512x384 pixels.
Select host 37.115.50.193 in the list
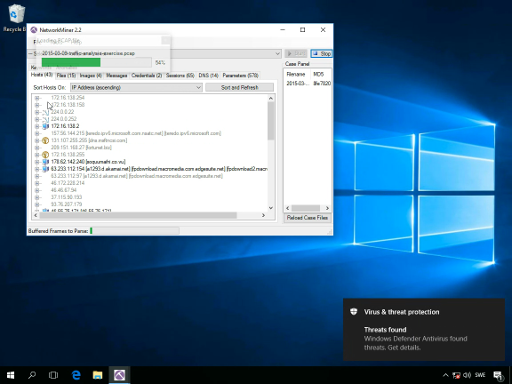click(x=66, y=197)
